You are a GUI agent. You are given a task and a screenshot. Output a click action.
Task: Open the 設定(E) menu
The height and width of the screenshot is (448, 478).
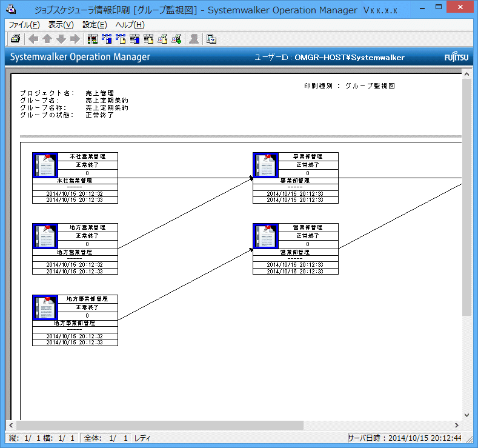tap(95, 25)
